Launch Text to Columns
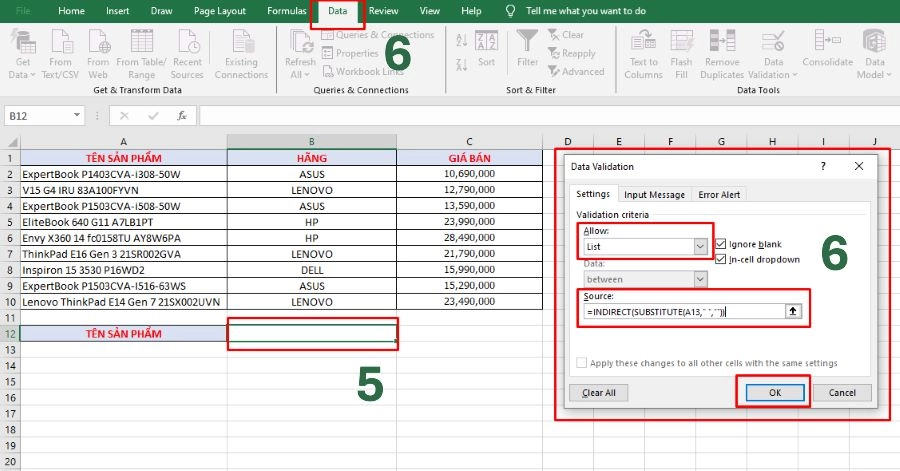The height and width of the screenshot is (471, 900). (643, 55)
